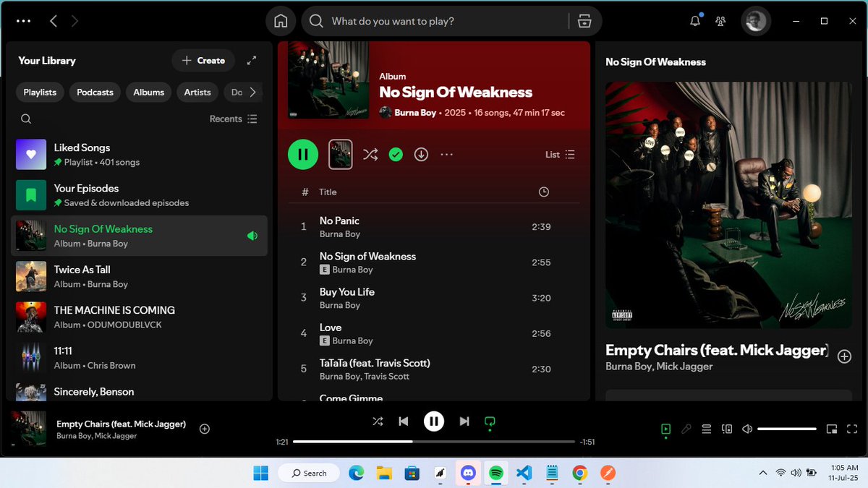
Task: Change view using the List dropdown
Action: [560, 155]
